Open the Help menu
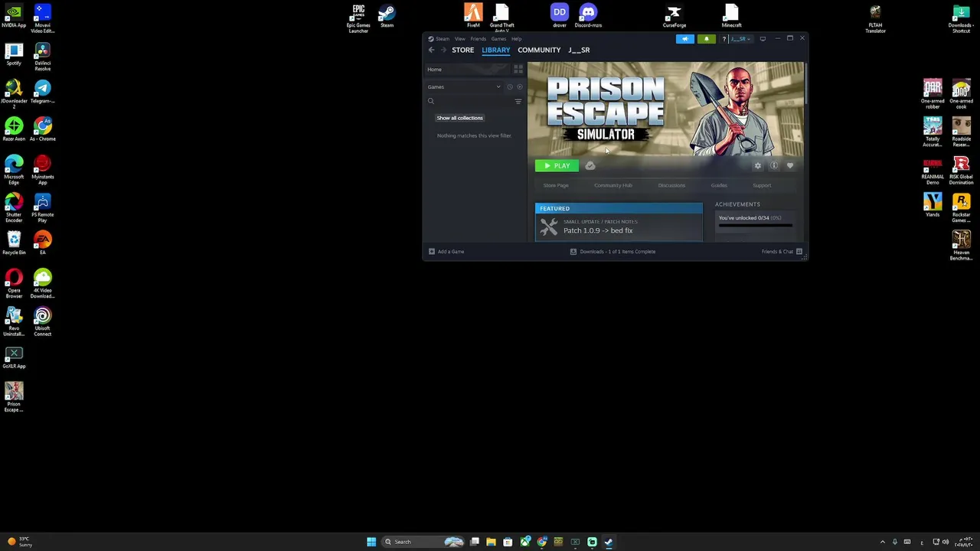The height and width of the screenshot is (551, 980). pyautogui.click(x=517, y=38)
